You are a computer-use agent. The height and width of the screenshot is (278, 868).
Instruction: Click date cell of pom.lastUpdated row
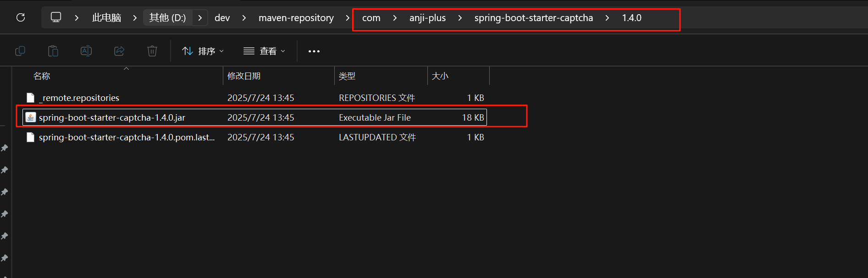click(261, 137)
